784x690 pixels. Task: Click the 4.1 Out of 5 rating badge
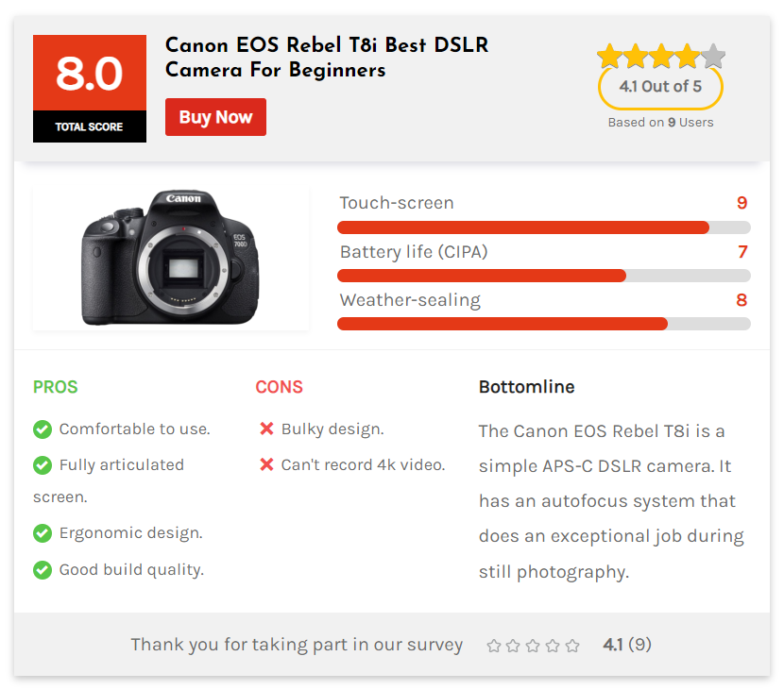pyautogui.click(x=660, y=87)
